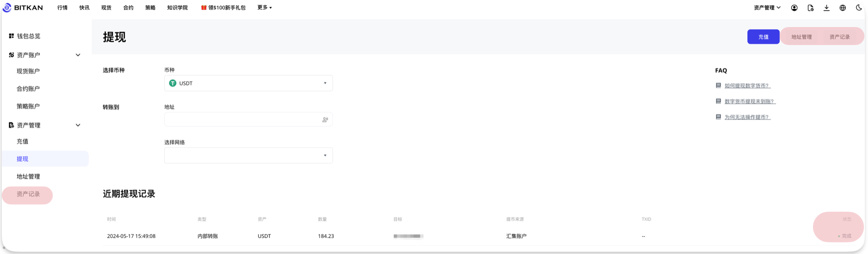Viewport: 868px width, 254px height.
Task: Open the 行情 menu item
Action: pyautogui.click(x=62, y=8)
